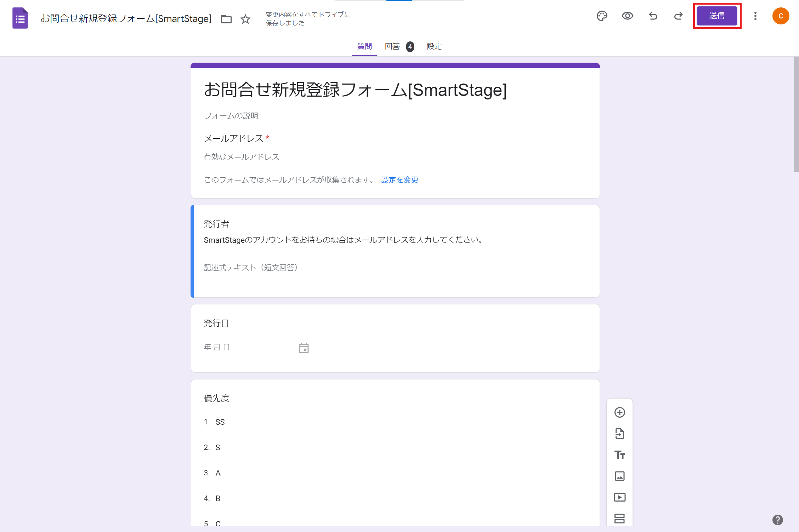Screen dimensions: 799x532
Task: Add a new question with plus icon
Action: 619,412
